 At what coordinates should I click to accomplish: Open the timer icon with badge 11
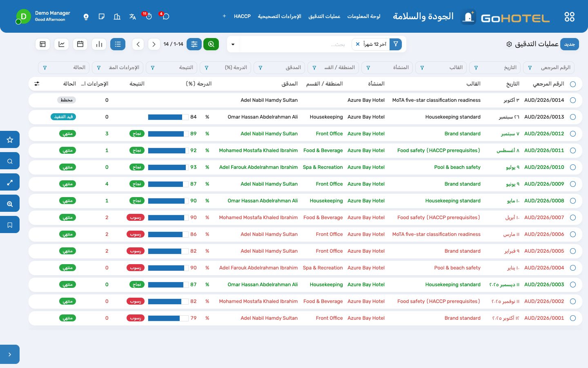(148, 16)
